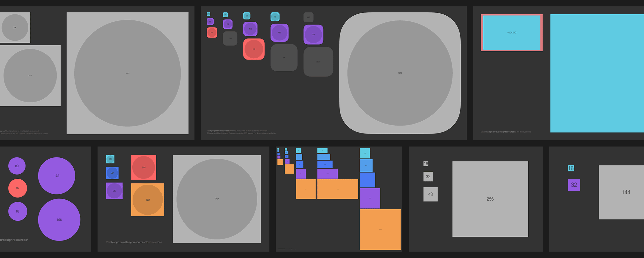Open the designresources link below the purple circles

(14, 240)
